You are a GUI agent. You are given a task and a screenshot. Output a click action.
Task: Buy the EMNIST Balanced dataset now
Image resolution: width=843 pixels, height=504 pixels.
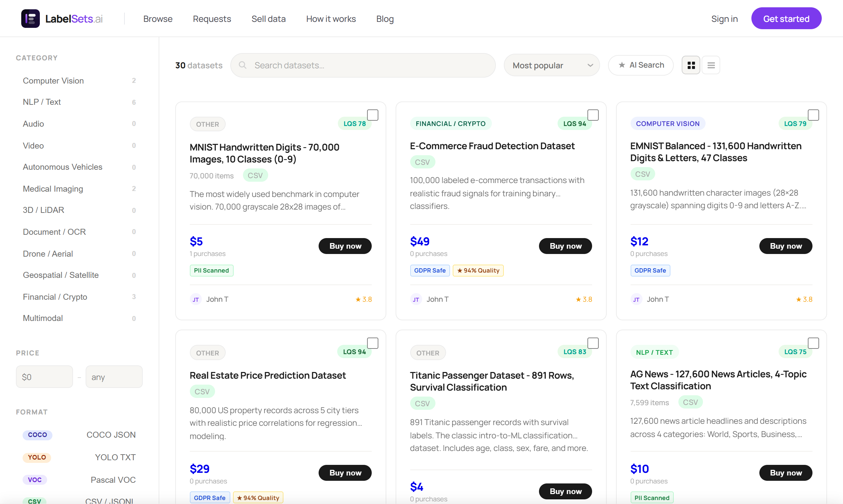[786, 246]
